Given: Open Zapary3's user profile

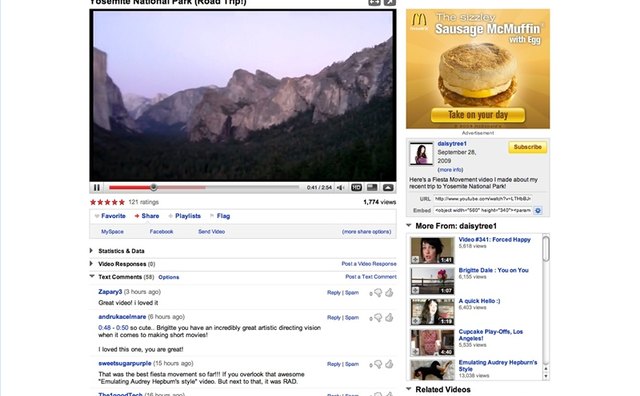Looking at the screenshot, I should pyautogui.click(x=110, y=292).
